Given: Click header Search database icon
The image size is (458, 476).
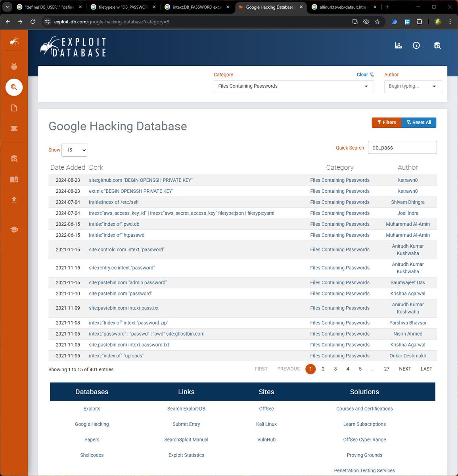Looking at the screenshot, I should pos(437,46).
